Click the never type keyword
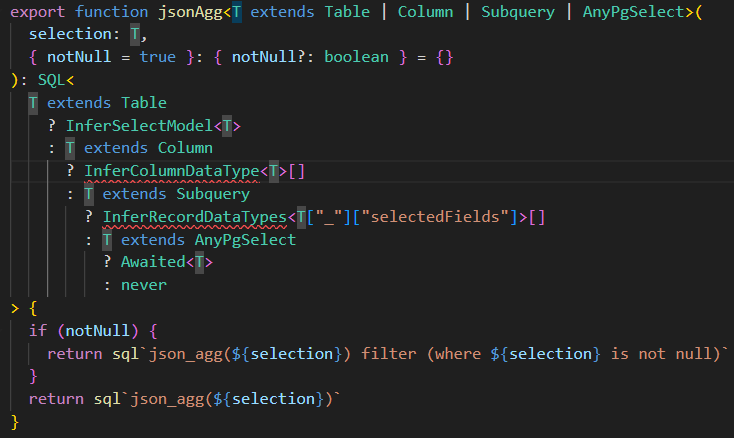Viewport: 734px width, 438px height. [x=144, y=285]
